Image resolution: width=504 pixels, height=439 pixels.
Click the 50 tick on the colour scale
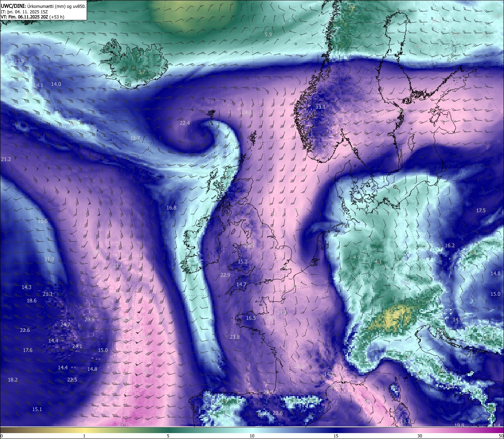(501, 436)
